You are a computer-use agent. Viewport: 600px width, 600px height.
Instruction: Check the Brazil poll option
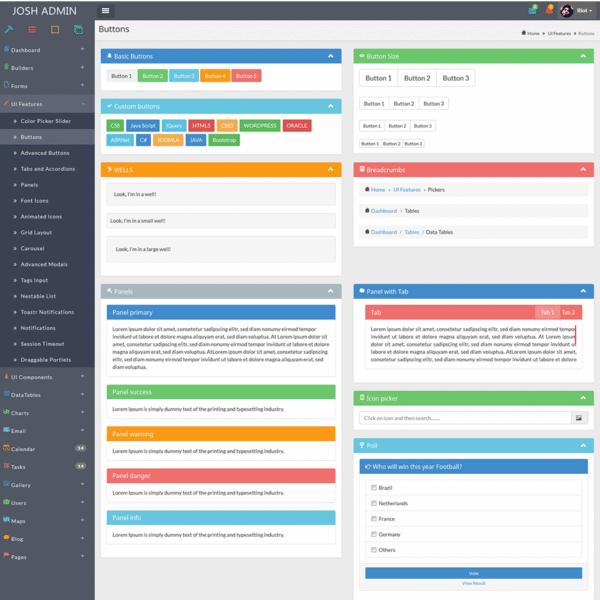coord(374,488)
